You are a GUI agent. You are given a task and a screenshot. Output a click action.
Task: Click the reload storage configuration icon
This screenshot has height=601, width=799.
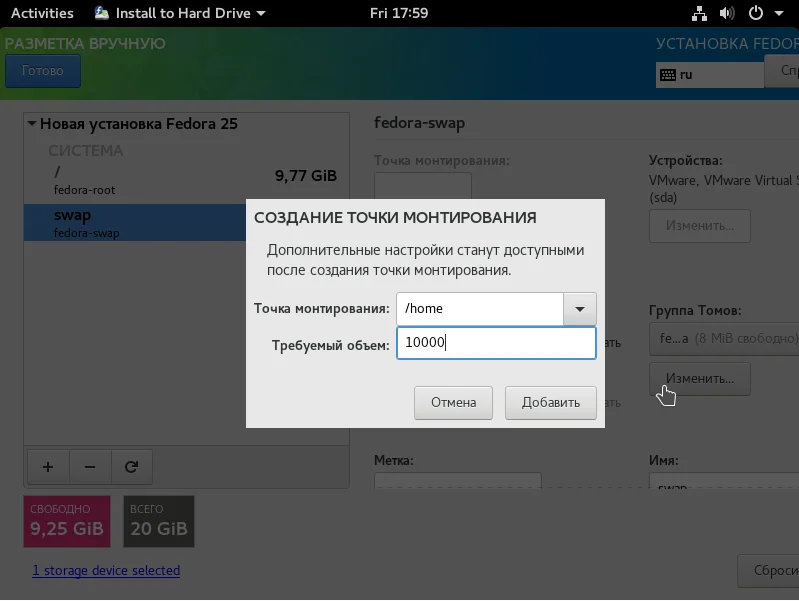pyautogui.click(x=131, y=466)
